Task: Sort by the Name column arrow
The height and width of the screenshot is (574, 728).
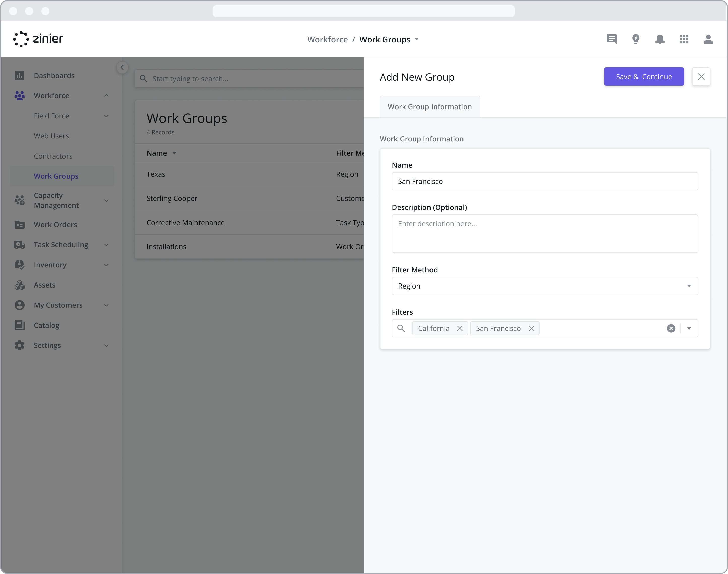Action: (x=174, y=153)
